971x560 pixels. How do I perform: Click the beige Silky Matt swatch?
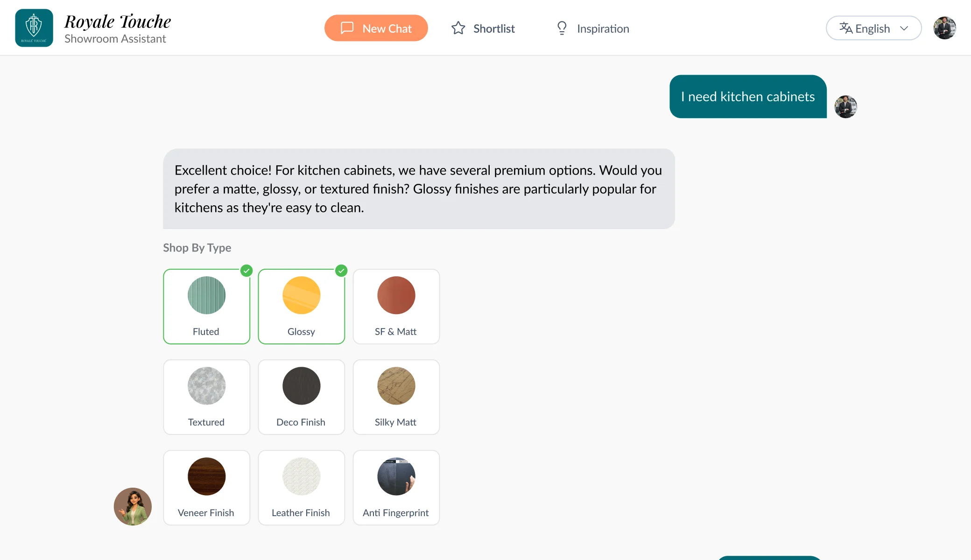pyautogui.click(x=396, y=386)
